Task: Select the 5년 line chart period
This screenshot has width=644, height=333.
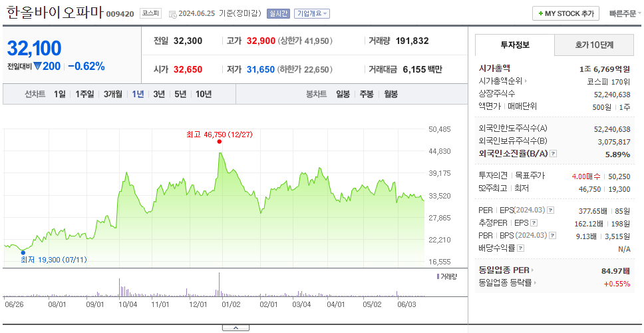Action: point(180,94)
